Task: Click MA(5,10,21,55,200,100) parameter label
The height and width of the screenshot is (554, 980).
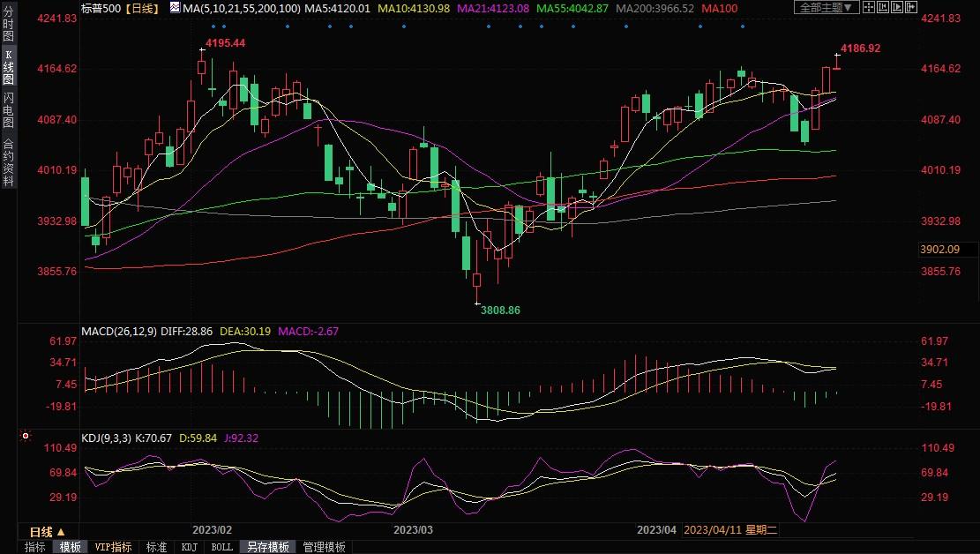Action: point(241,8)
